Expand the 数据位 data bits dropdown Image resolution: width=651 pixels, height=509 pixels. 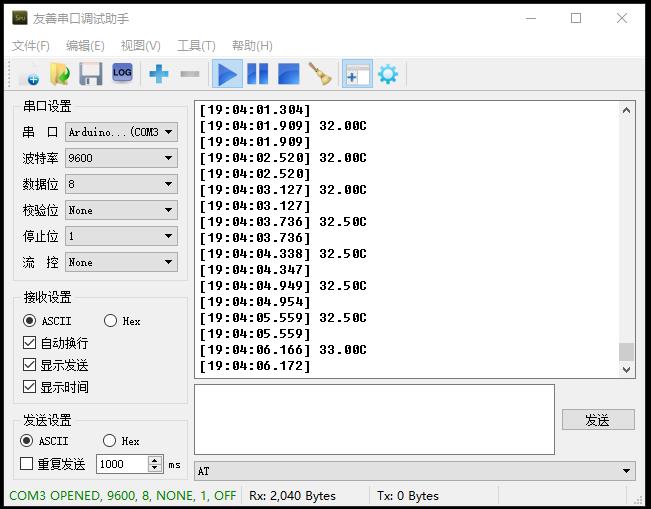121,184
